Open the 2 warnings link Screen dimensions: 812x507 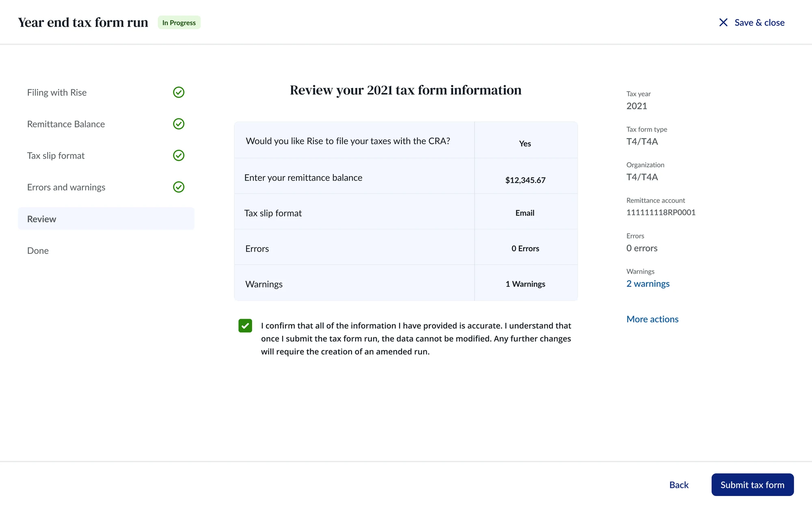pyautogui.click(x=648, y=284)
